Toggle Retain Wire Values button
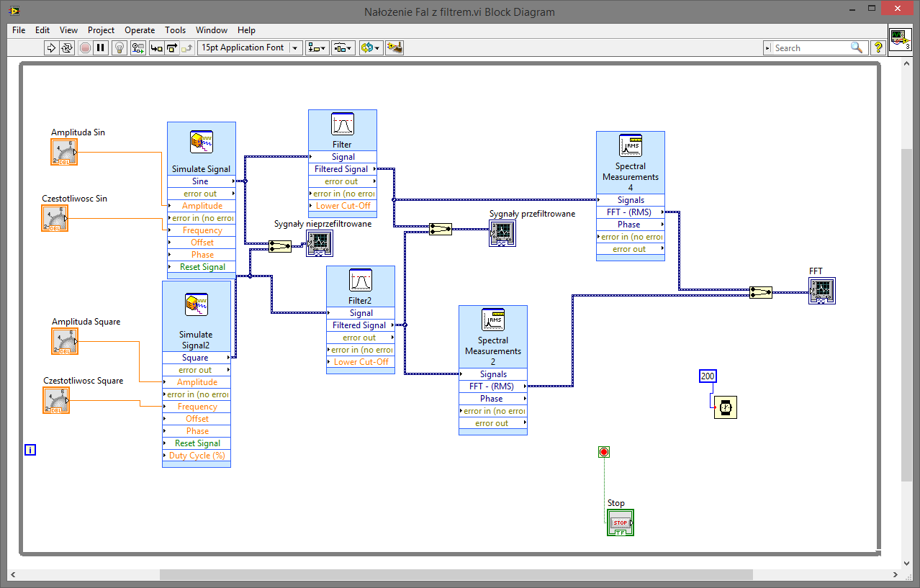Viewport: 920px width, 588px height. coord(137,48)
